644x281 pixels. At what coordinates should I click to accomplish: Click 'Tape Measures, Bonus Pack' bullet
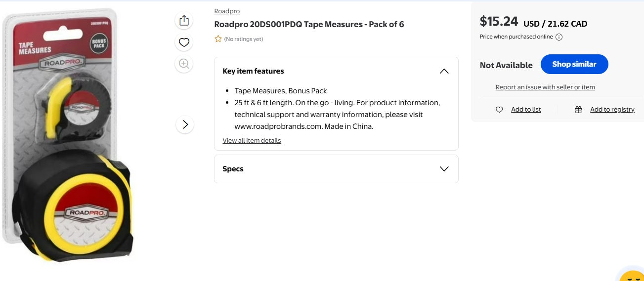click(x=281, y=91)
